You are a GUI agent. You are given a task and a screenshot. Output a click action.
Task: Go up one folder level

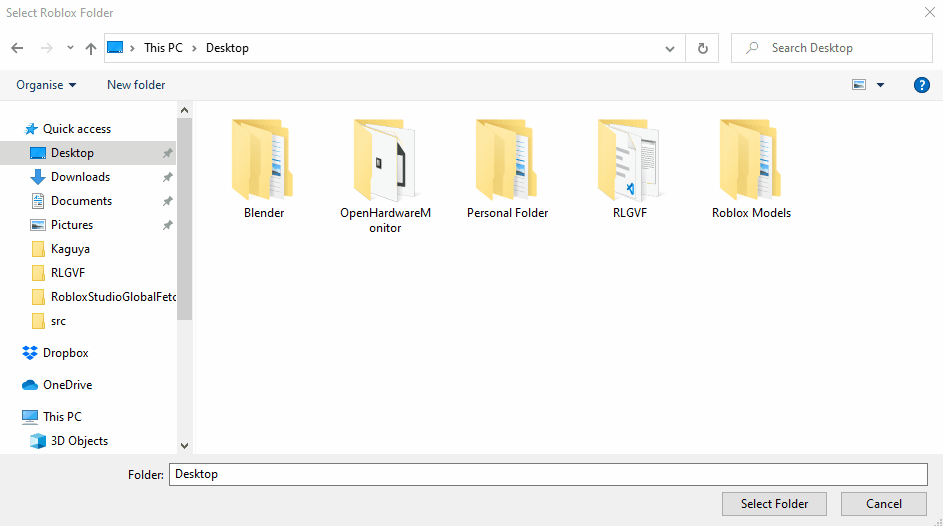pos(91,48)
